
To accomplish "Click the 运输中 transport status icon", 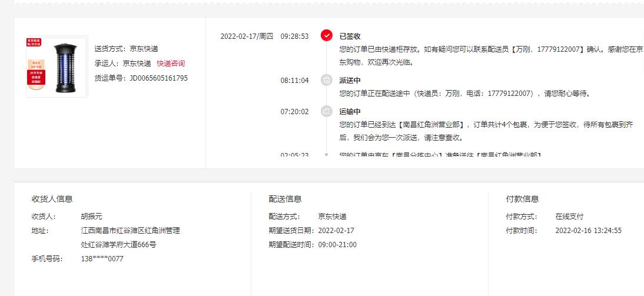I will tap(327, 111).
